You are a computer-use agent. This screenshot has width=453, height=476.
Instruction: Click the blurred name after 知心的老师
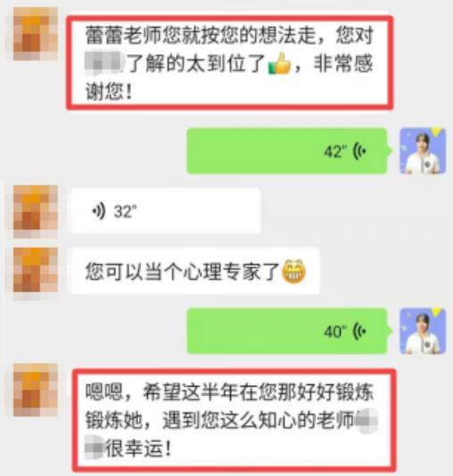click(367, 421)
